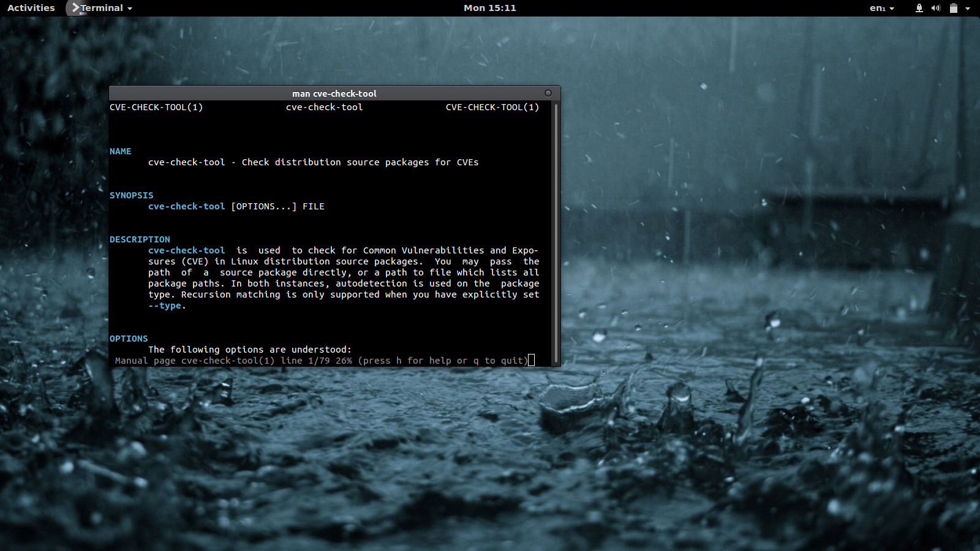Click 'Common Vulnerabilities' in the description
The image size is (980, 551).
[x=424, y=250]
